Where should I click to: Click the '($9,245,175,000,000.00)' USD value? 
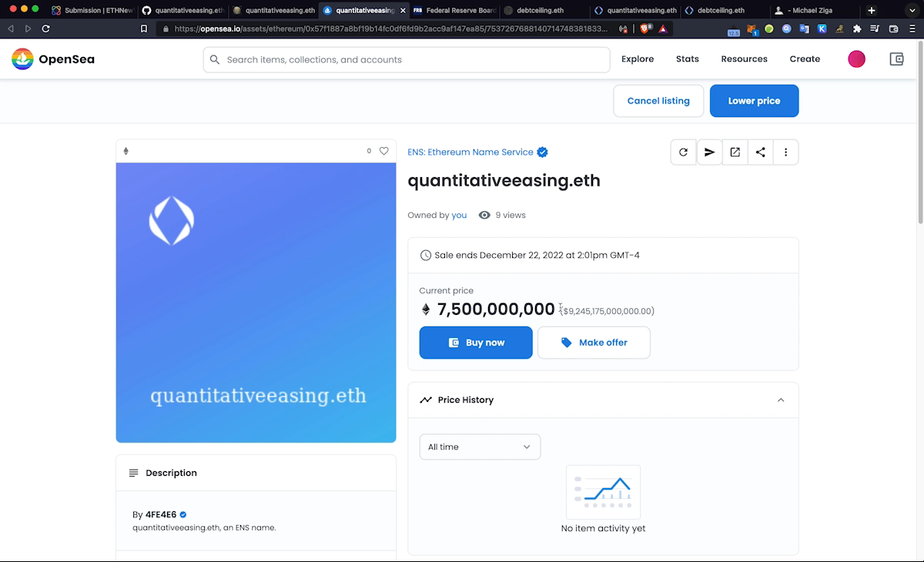(608, 311)
